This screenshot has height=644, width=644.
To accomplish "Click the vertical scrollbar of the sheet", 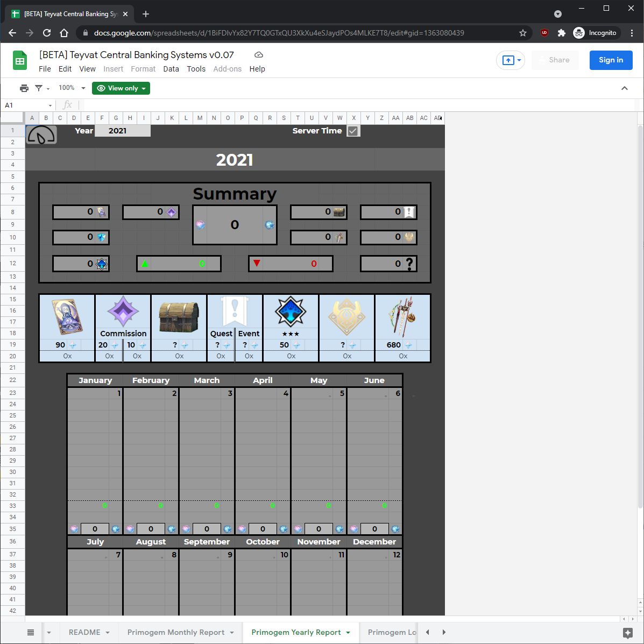I will coord(640,317).
